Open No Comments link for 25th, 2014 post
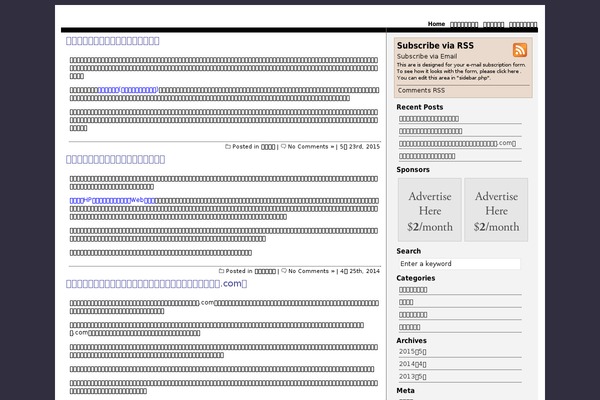 point(312,271)
